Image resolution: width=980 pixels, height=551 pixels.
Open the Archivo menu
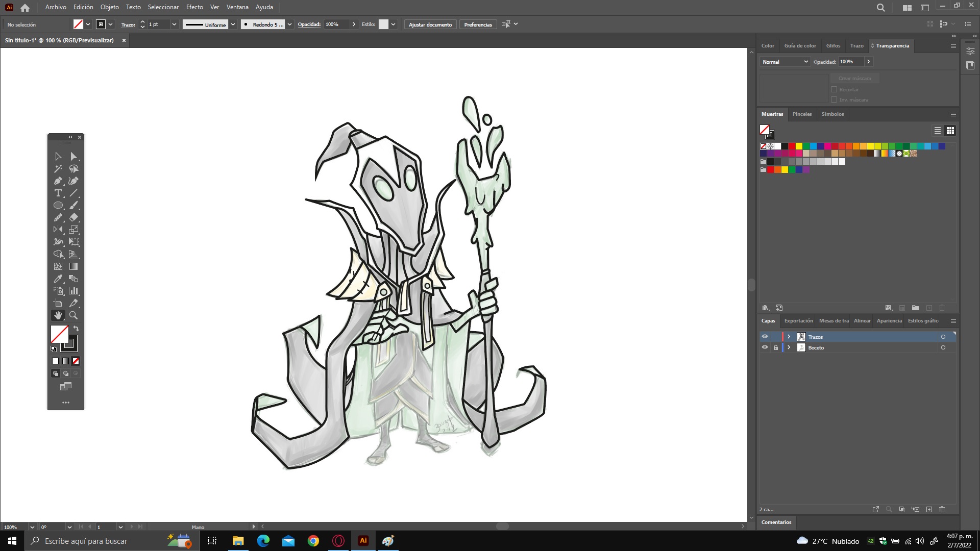(56, 7)
